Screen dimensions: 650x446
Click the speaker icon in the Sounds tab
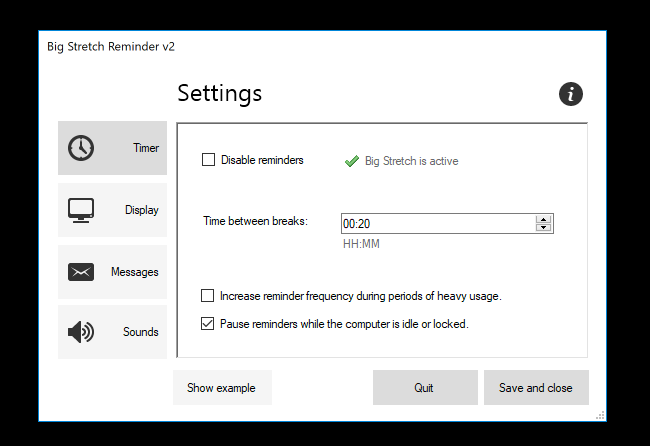coord(81,332)
